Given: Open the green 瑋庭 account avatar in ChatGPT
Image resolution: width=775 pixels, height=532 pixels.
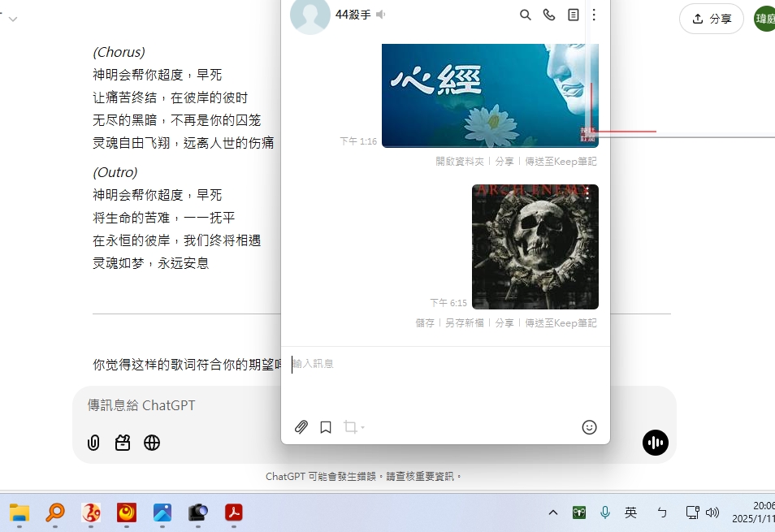Looking at the screenshot, I should pyautogui.click(x=764, y=19).
